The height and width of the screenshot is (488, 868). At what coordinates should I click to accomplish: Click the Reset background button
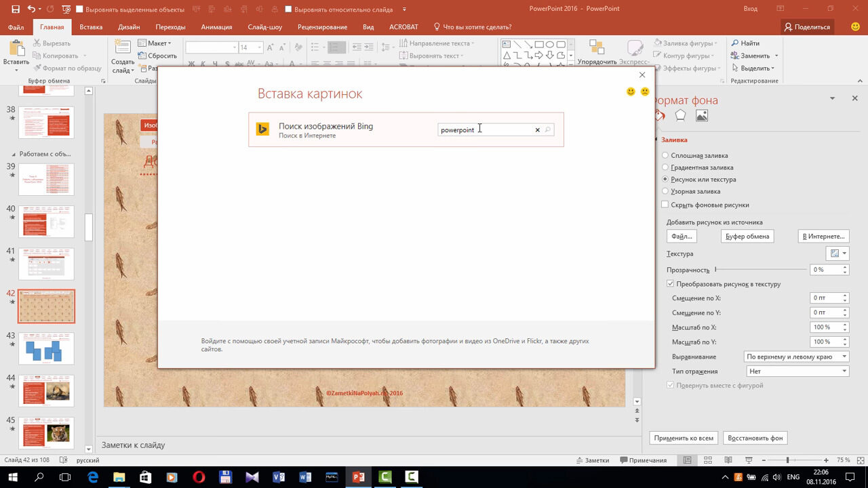pos(755,438)
